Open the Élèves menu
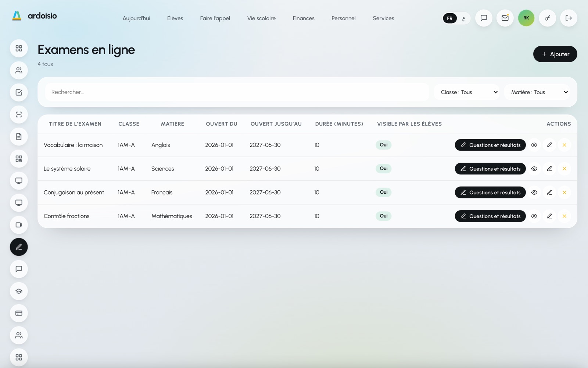Viewport: 588px width, 368px height. [175, 18]
